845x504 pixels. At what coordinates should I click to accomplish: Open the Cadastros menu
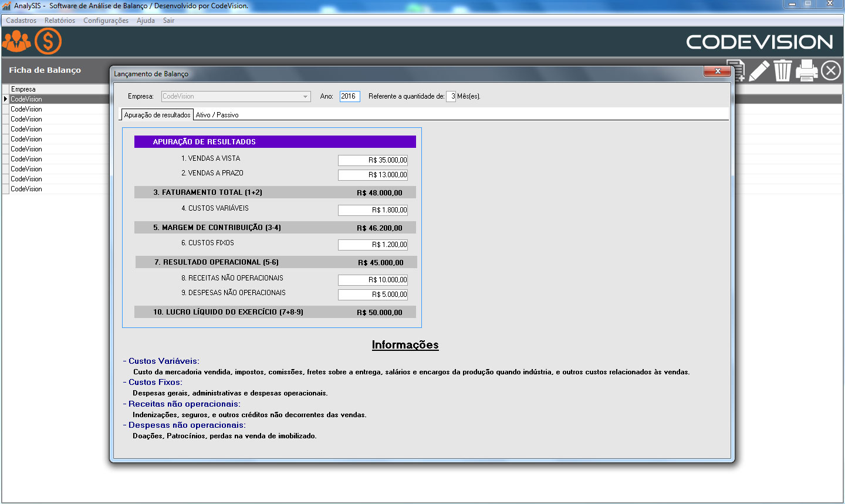pos(21,21)
